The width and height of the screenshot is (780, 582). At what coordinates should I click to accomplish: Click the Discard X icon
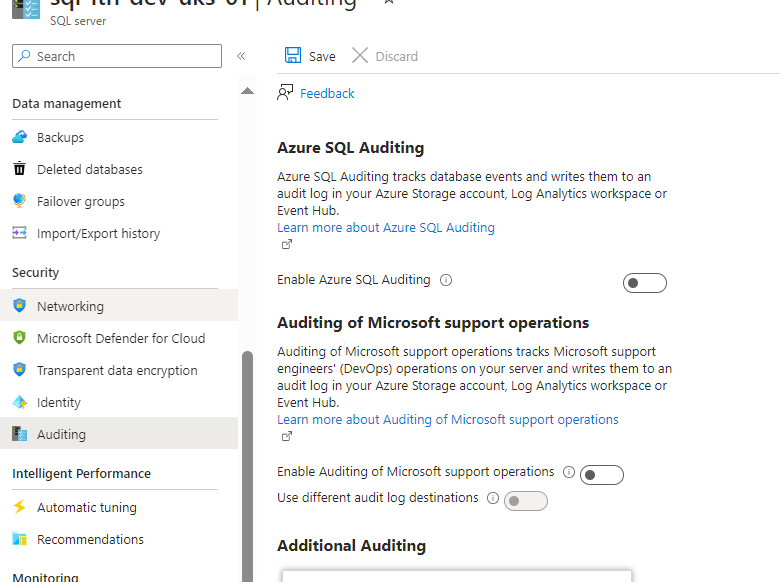click(360, 55)
